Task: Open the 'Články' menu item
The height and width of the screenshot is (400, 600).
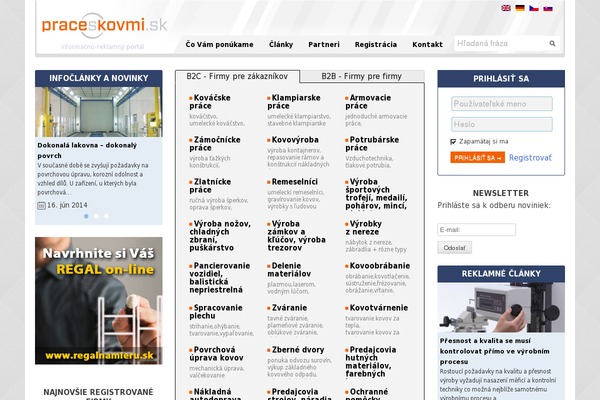Action: click(x=281, y=44)
